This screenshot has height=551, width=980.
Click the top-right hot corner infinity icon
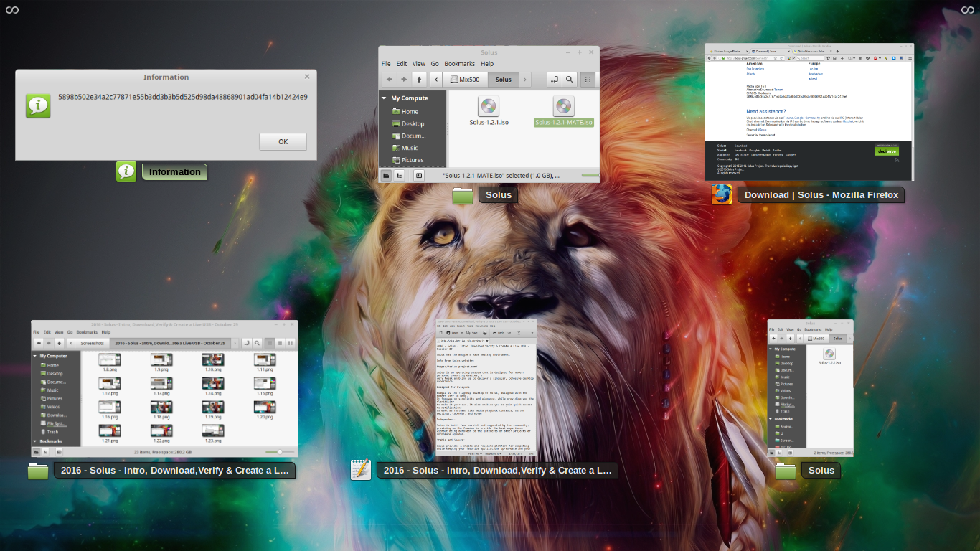[968, 9]
